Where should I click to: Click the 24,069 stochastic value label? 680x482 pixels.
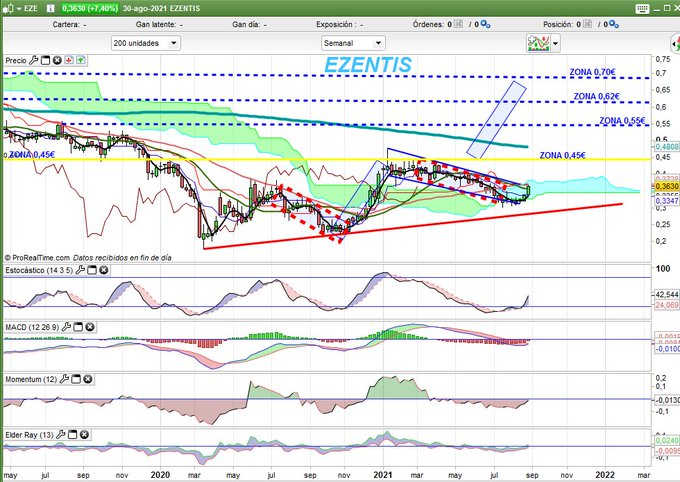coord(667,305)
